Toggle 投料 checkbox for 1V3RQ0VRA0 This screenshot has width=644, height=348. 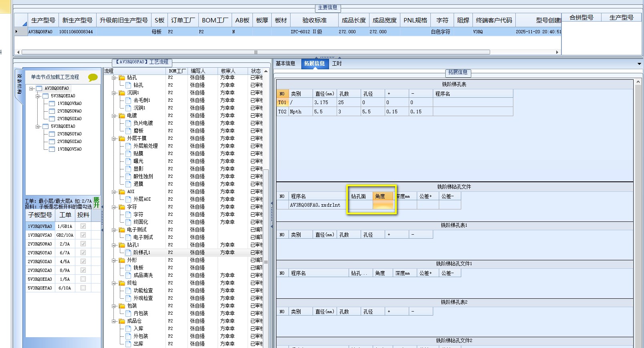[83, 226]
